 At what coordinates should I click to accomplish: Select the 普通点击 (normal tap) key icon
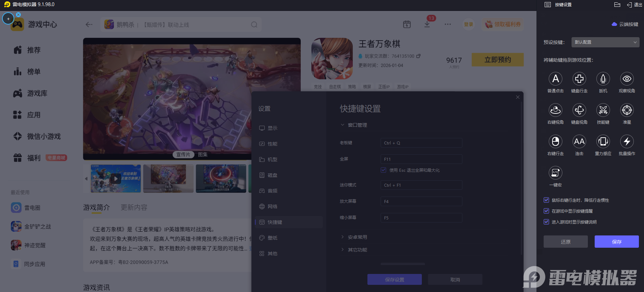pos(556,79)
